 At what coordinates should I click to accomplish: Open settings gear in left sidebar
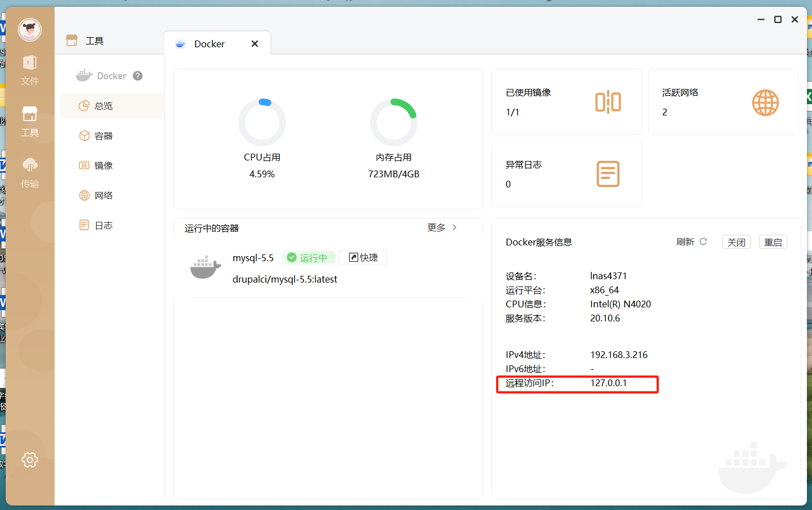[x=30, y=460]
